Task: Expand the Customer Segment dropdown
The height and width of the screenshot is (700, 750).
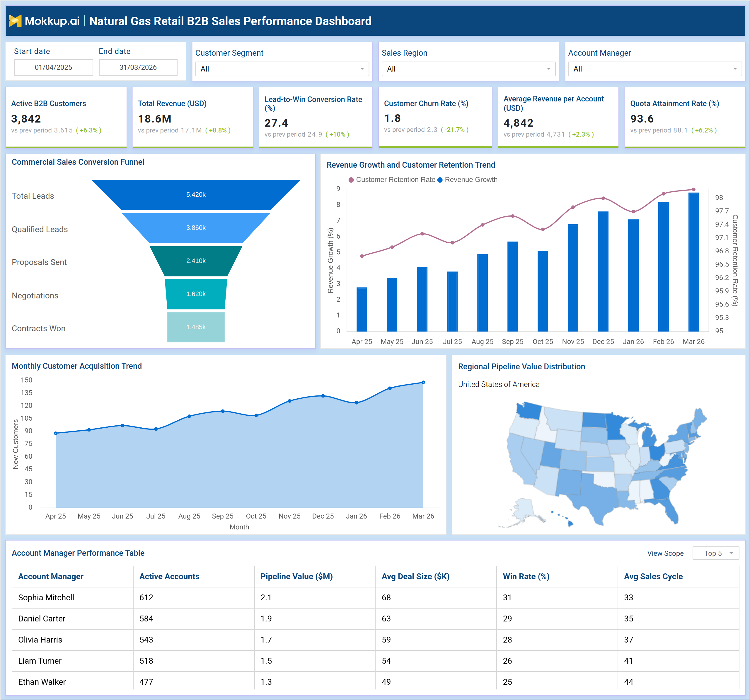Action: (x=282, y=69)
